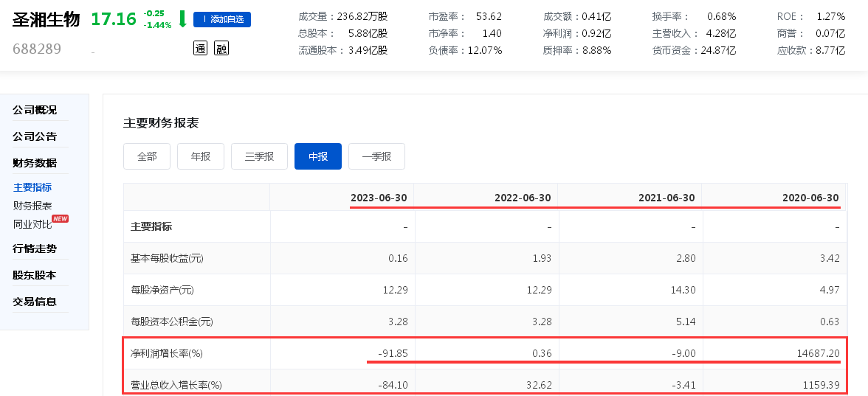Click the 4.97 net asset per share cell
The image size is (868, 396).
coord(830,290)
